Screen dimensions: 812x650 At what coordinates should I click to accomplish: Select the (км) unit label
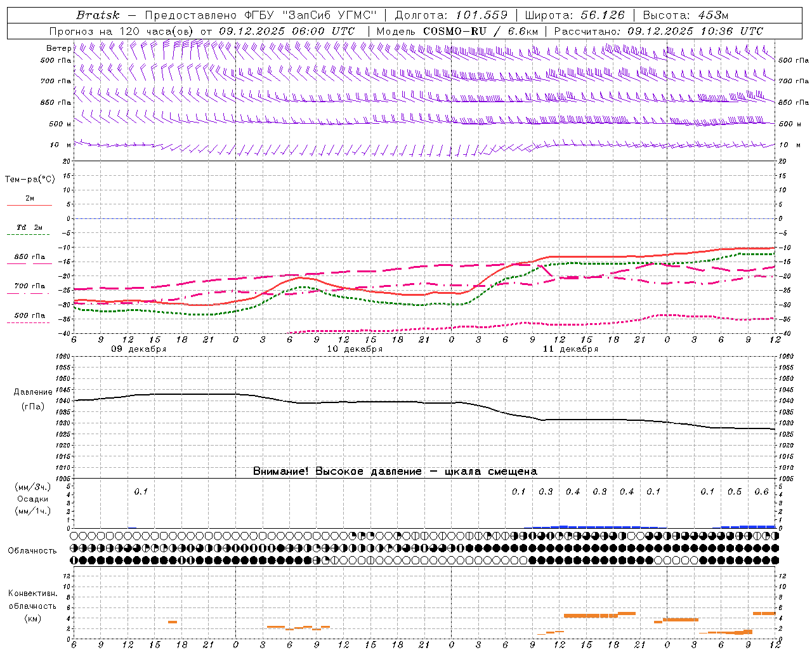pos(32,618)
